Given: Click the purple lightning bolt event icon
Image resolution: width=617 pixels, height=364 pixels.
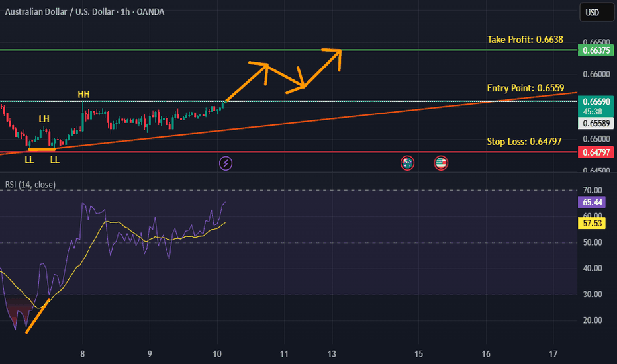Looking at the screenshot, I should 226,163.
